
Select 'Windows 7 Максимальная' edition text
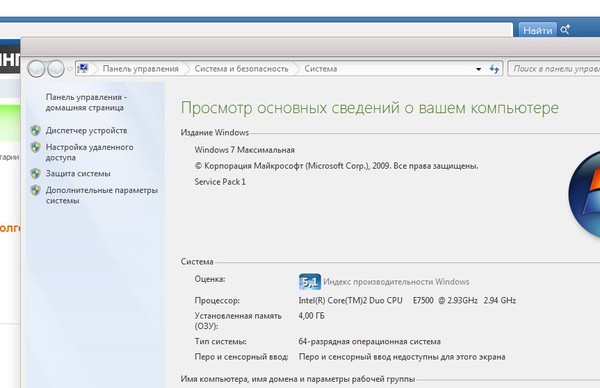[x=245, y=150]
